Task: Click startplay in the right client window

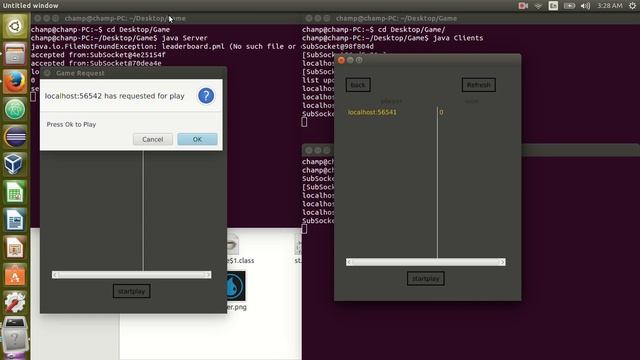Action: (426, 279)
